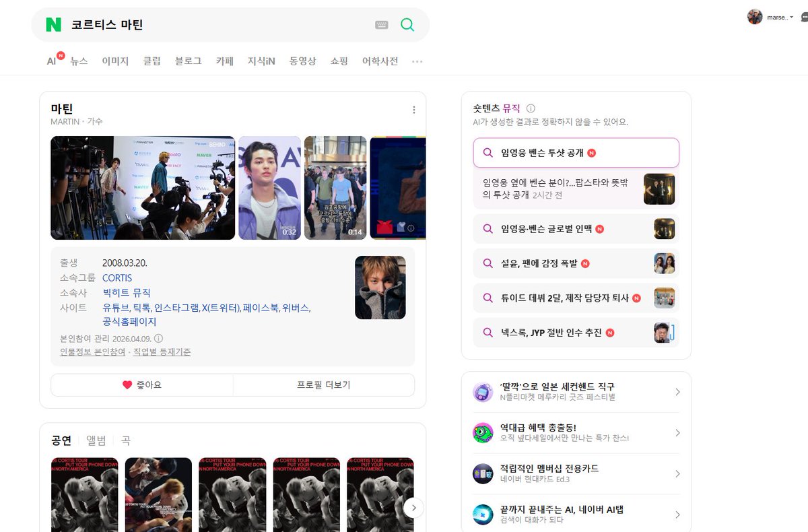Click the green search magnifier icon

pyautogui.click(x=407, y=25)
